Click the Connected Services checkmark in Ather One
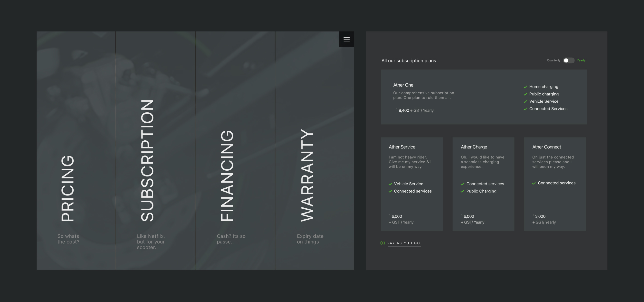644x302 pixels. click(x=525, y=109)
